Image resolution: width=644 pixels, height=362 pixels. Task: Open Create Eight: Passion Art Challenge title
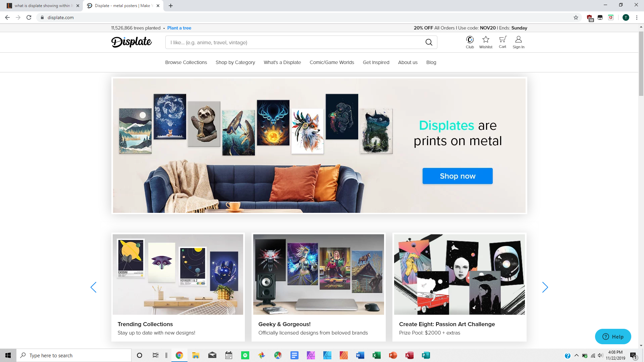point(447,324)
